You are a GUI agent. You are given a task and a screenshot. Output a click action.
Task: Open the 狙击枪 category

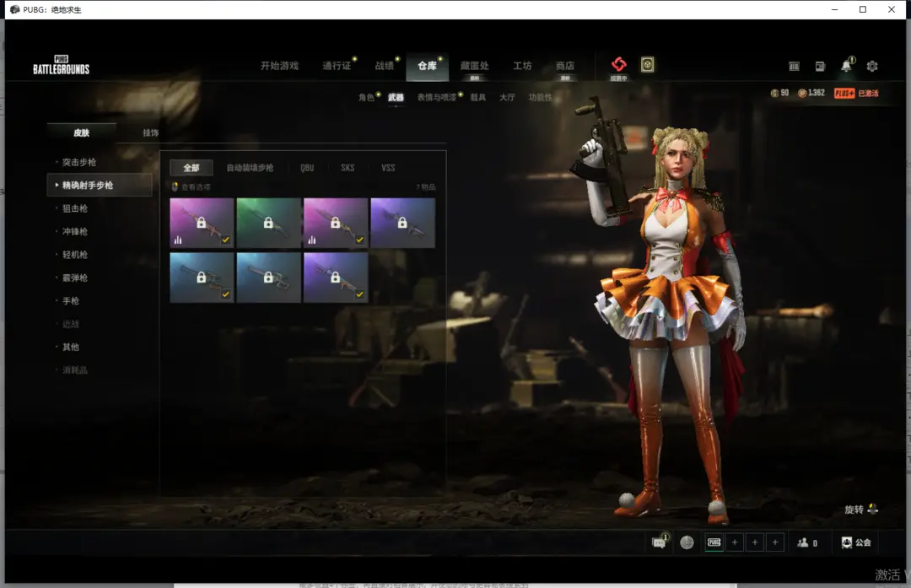point(75,208)
